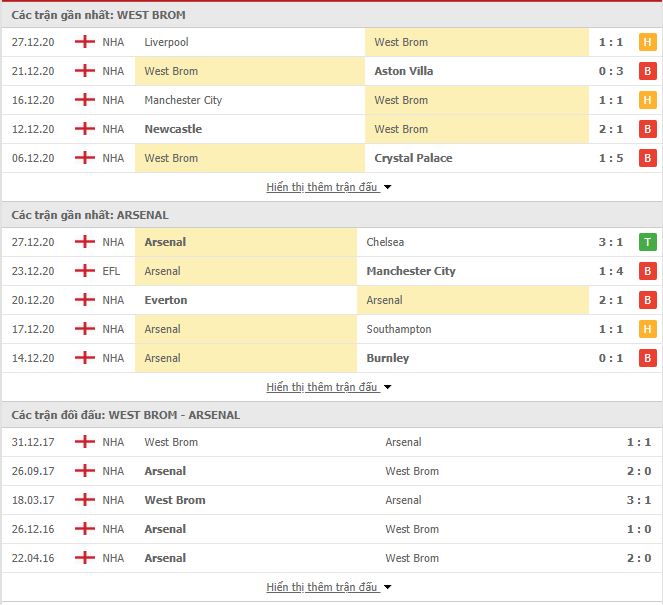Viewport: 663px width, 605px height.
Task: Click the H draw badge for Liverpool match
Action: 647,42
